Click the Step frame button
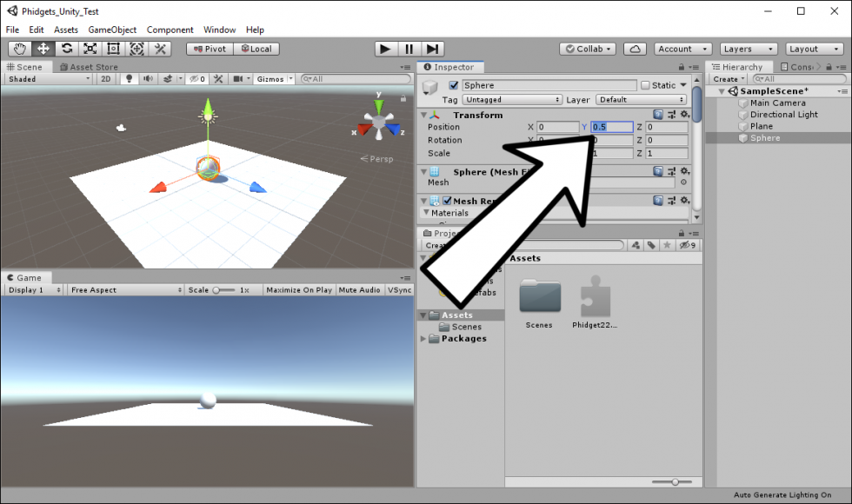 click(x=432, y=49)
